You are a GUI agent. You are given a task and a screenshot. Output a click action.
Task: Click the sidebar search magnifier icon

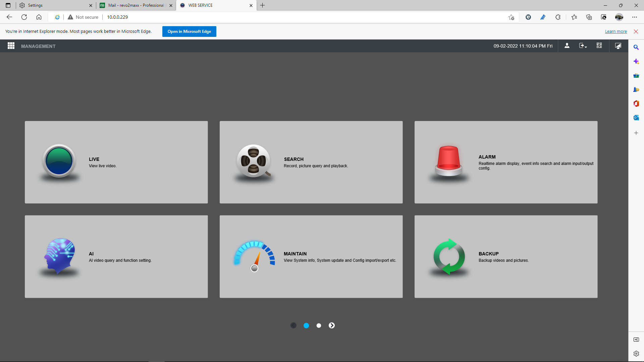[636, 47]
